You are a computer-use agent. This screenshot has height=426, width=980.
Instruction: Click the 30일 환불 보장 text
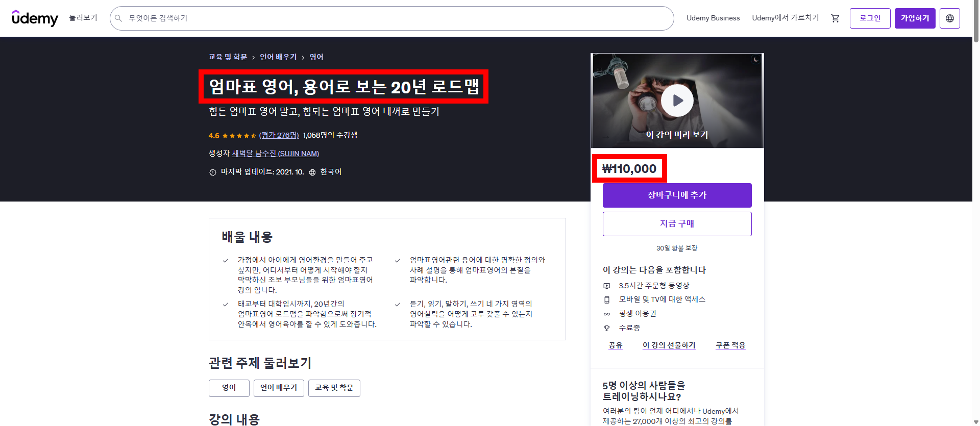(677, 248)
